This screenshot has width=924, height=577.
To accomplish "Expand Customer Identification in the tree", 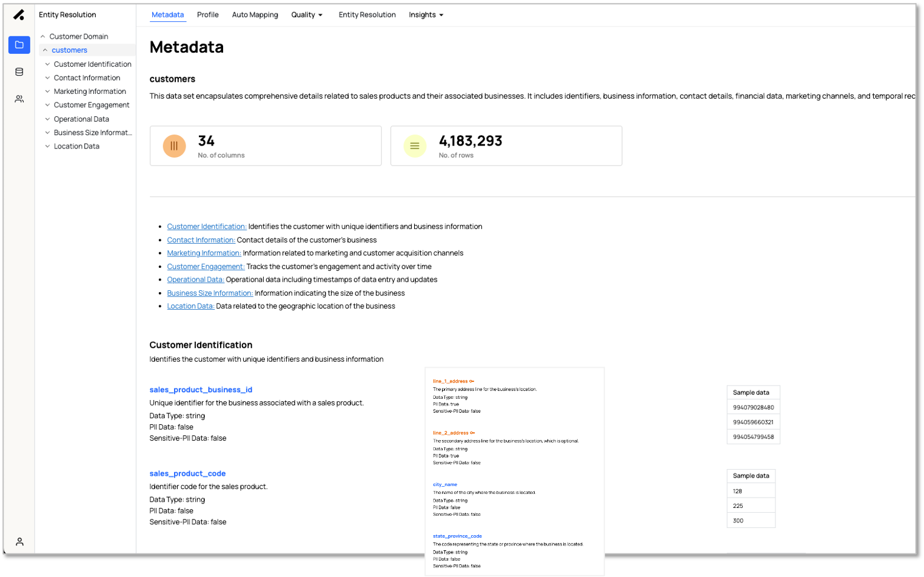I will (48, 64).
